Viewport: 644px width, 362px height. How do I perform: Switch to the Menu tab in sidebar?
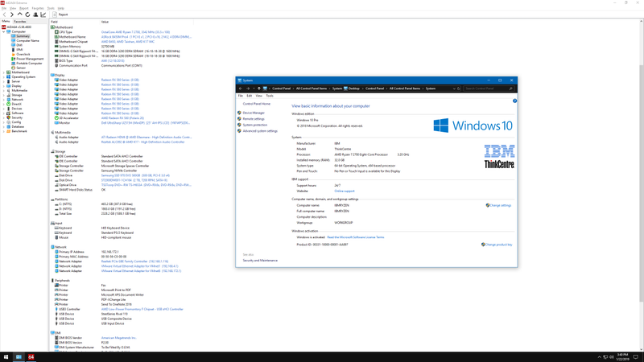coord(6,22)
